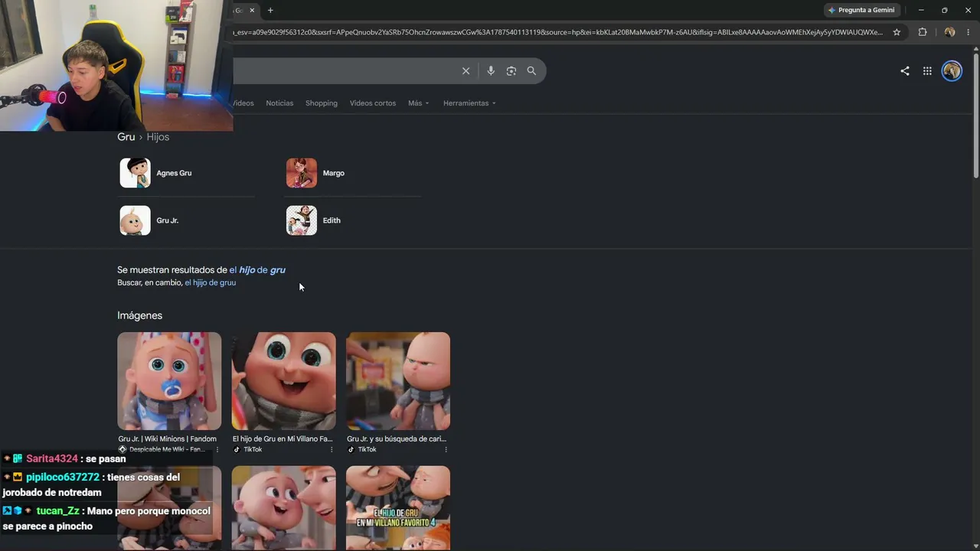Click the Pregunta a Gemini button
980x551 pixels.
[861, 10]
